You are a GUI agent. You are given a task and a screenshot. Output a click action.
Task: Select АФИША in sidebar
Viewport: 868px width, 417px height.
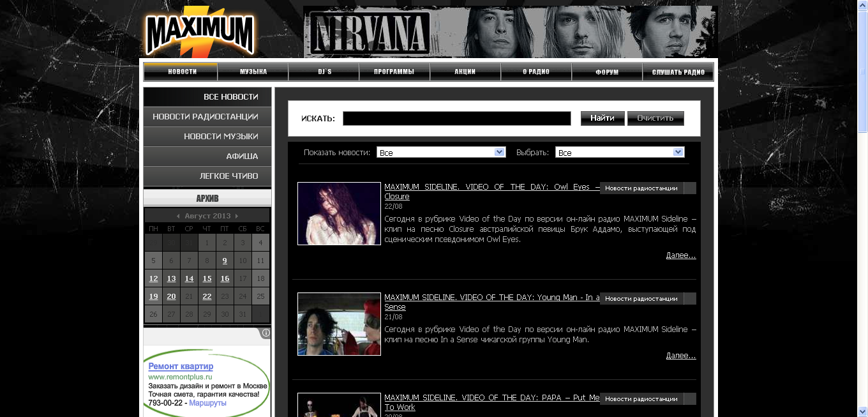click(207, 156)
